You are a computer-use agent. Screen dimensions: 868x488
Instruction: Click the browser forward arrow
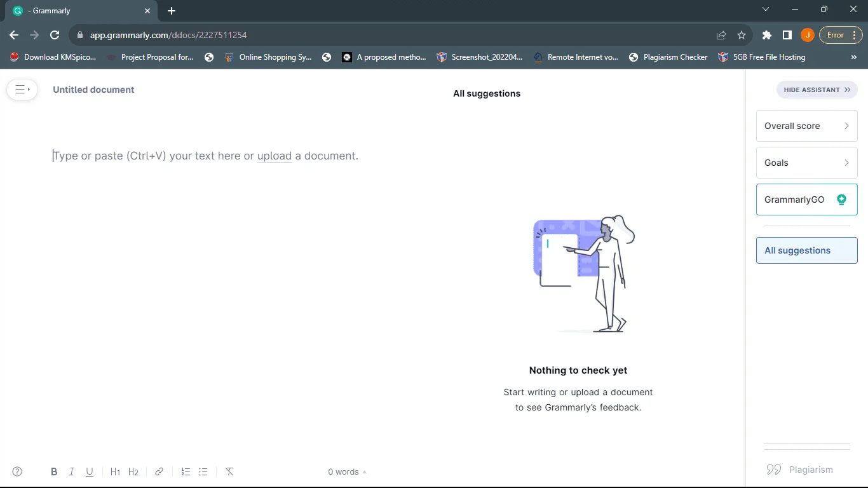[34, 35]
